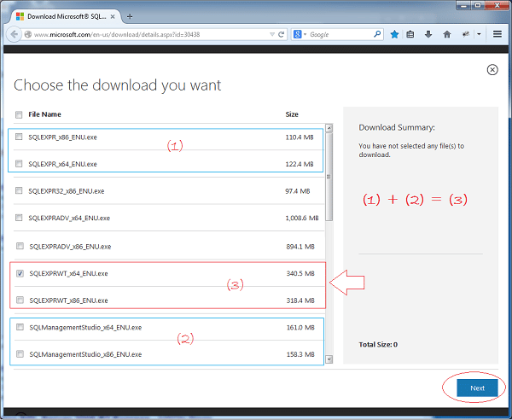Go back using the browser back arrow
This screenshot has width=512, height=420.
(x=14, y=34)
